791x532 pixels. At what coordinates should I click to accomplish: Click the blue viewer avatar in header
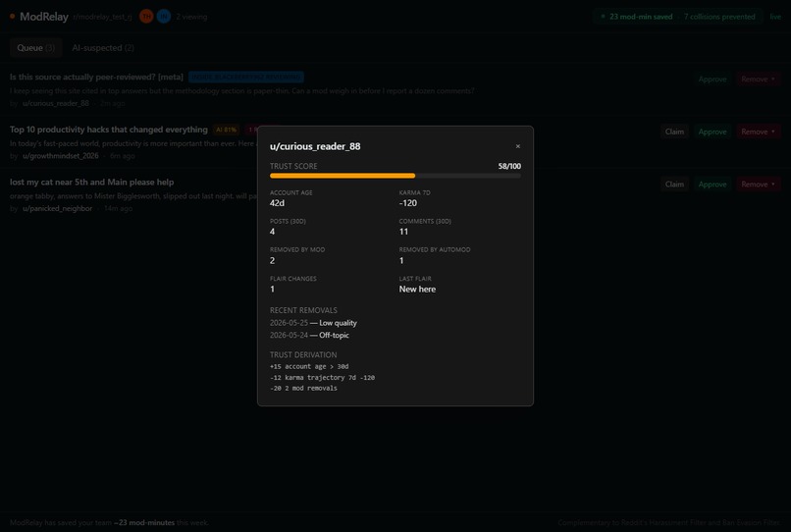(x=164, y=17)
